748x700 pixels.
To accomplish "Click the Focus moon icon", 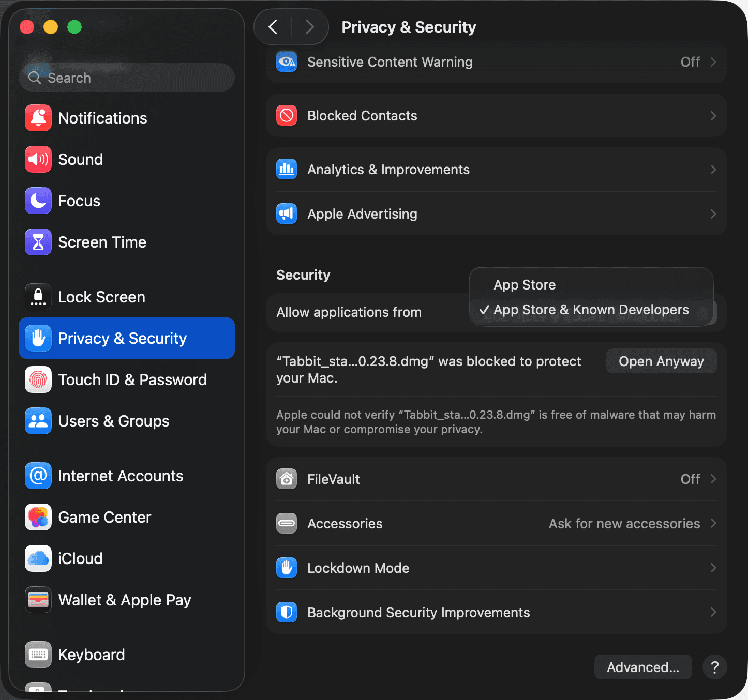I will point(38,201).
